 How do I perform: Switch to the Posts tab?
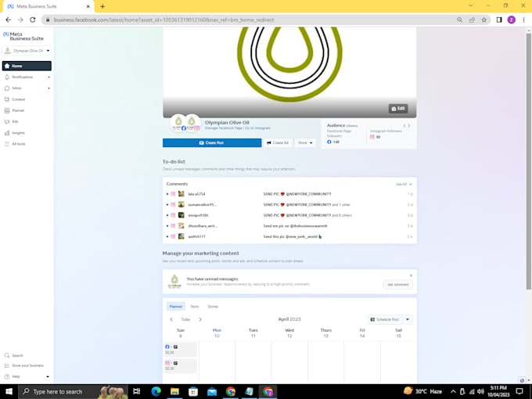pyautogui.click(x=194, y=307)
